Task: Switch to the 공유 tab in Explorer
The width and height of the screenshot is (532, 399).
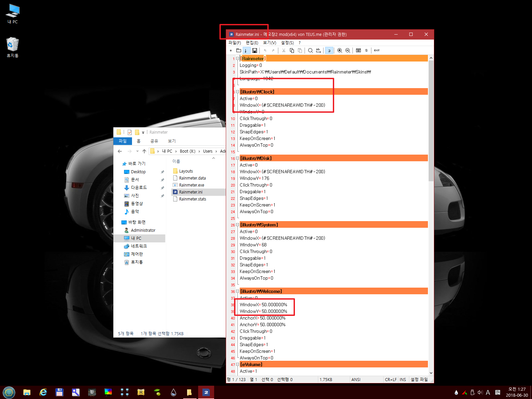Action: (x=154, y=141)
